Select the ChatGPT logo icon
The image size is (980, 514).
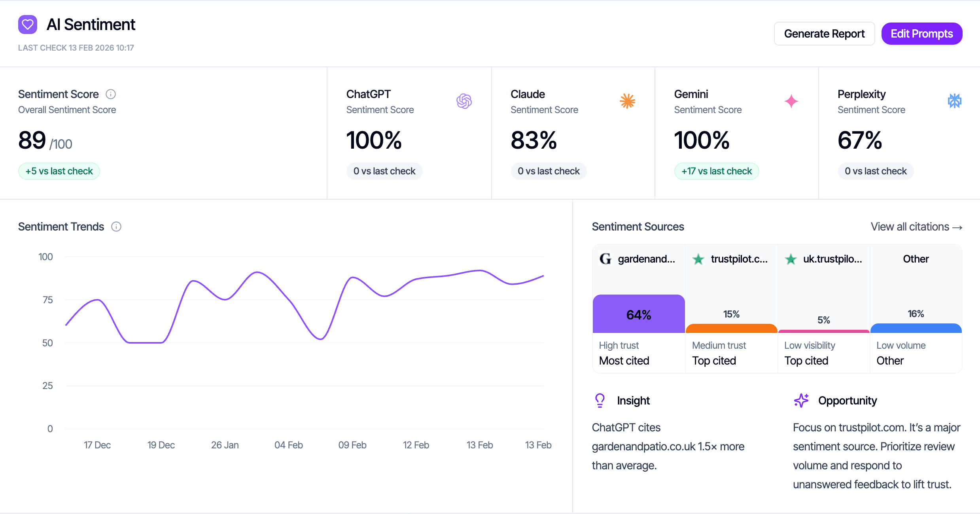tap(465, 101)
